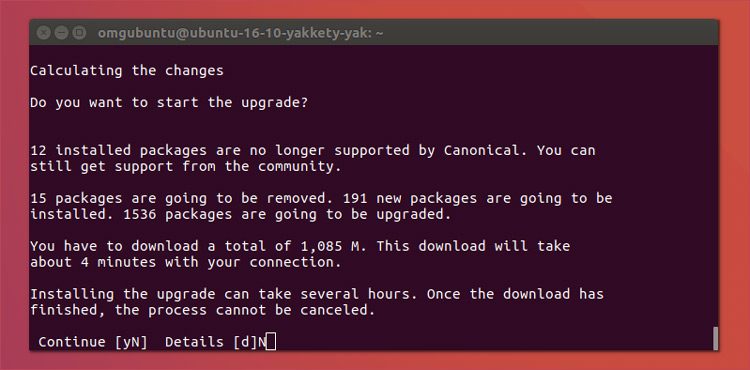Click the '15 packages' removal count text
The image size is (750, 370).
pos(76,198)
